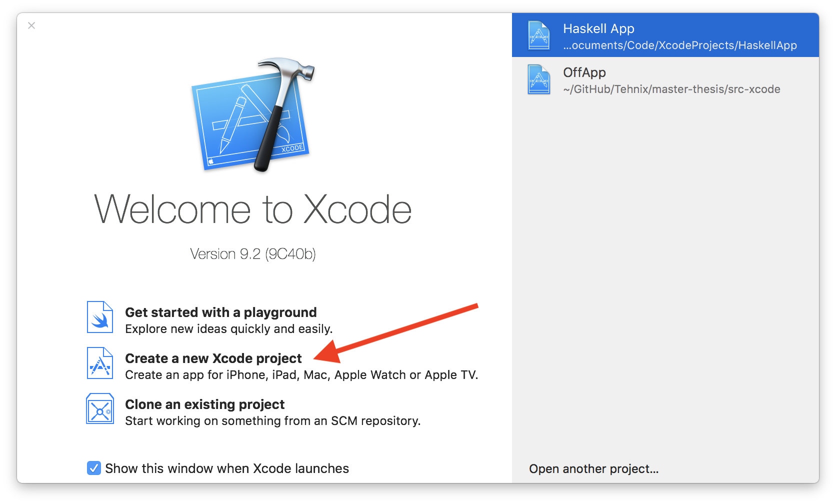Click the clone repository icon
836x504 pixels.
pyautogui.click(x=100, y=409)
